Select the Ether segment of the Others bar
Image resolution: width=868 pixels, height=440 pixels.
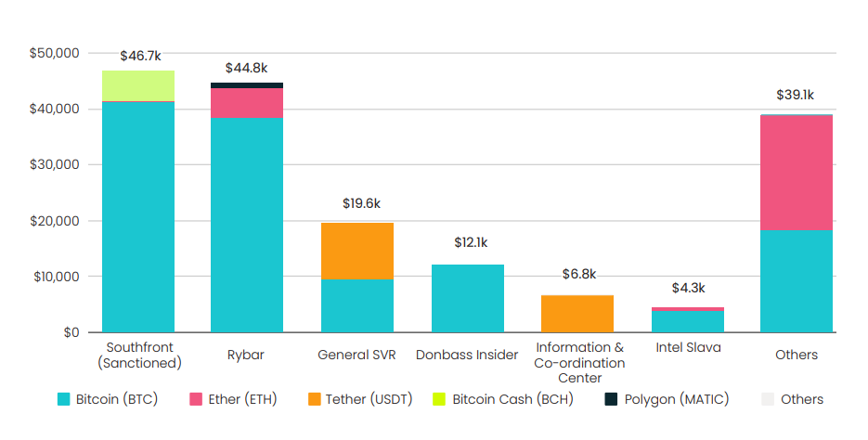[x=797, y=172]
